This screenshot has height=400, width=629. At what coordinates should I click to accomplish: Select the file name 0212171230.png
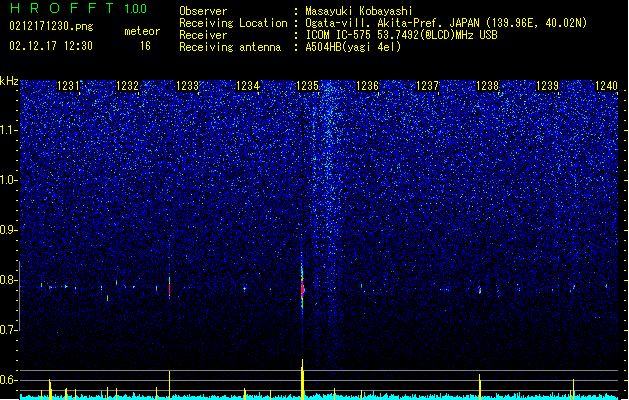(x=51, y=26)
